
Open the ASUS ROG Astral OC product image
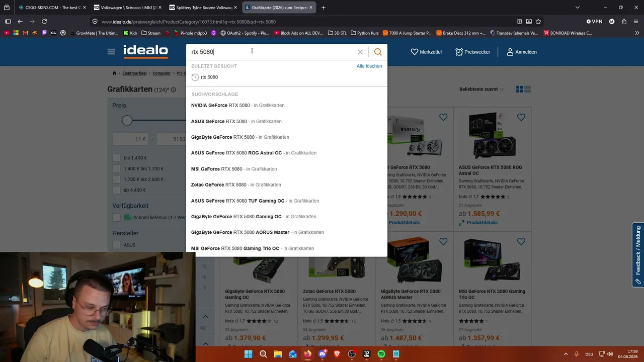point(492,136)
